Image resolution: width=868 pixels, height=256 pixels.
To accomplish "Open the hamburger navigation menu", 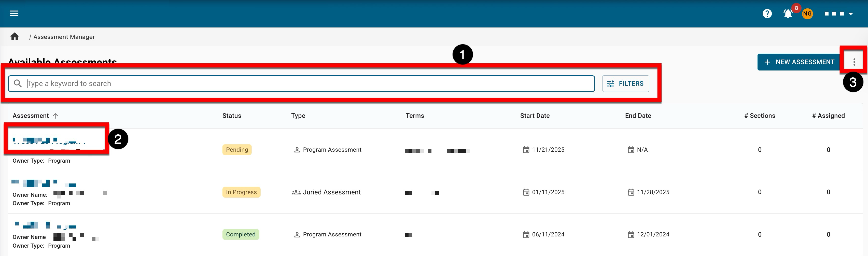I will [x=14, y=13].
